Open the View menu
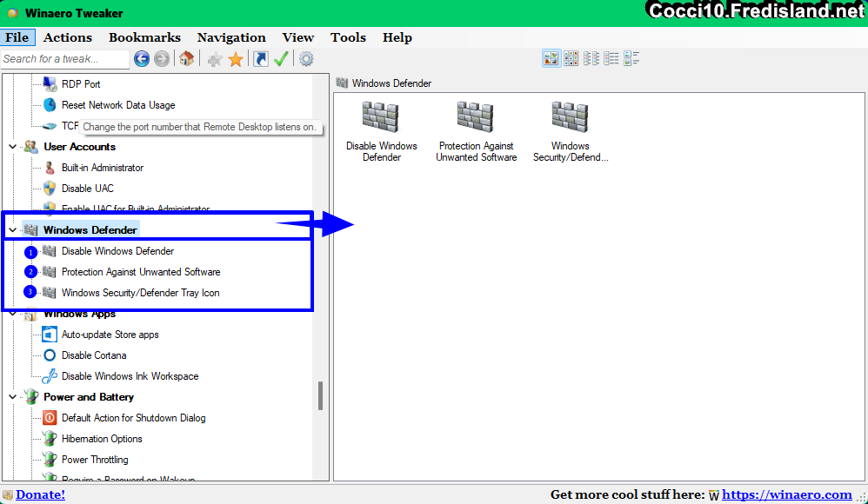The height and width of the screenshot is (504, 868). pyautogui.click(x=297, y=37)
